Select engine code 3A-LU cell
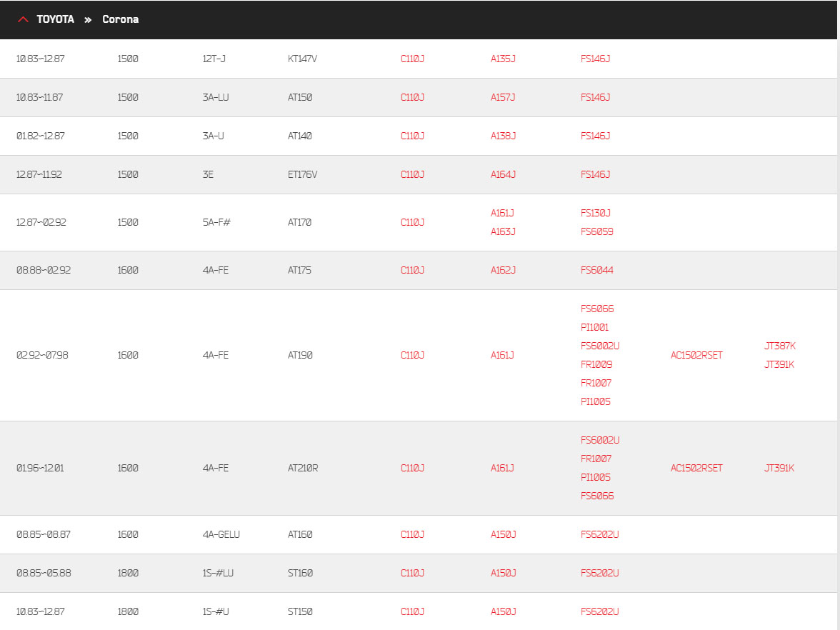Image resolution: width=840 pixels, height=630 pixels. coord(216,97)
